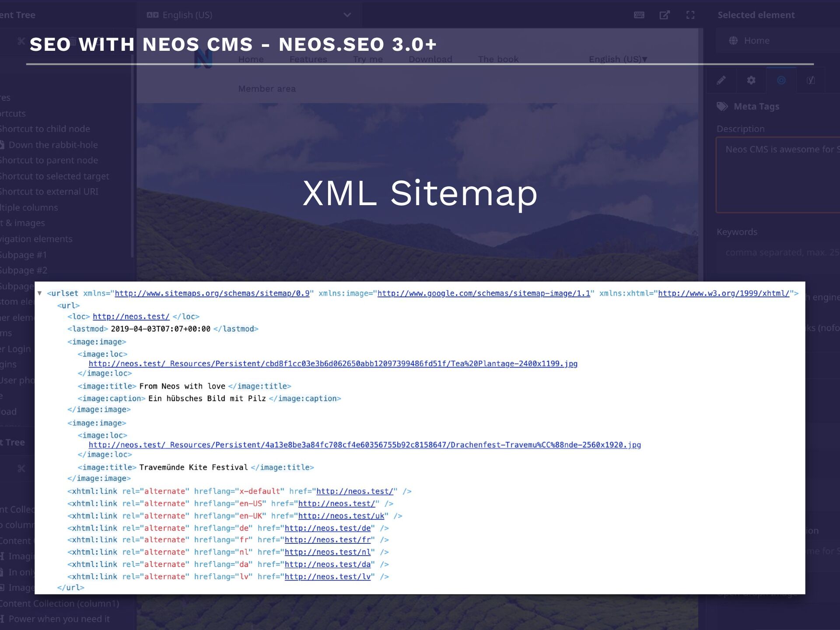
Task: Open the sitemaps.org schema link
Action: coord(212,294)
